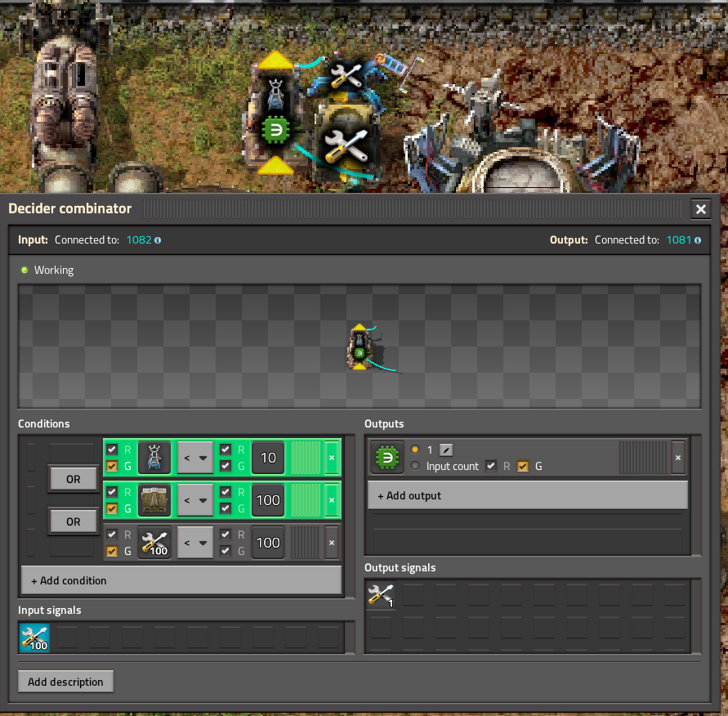Click the roboport icon on map combinator

click(276, 95)
